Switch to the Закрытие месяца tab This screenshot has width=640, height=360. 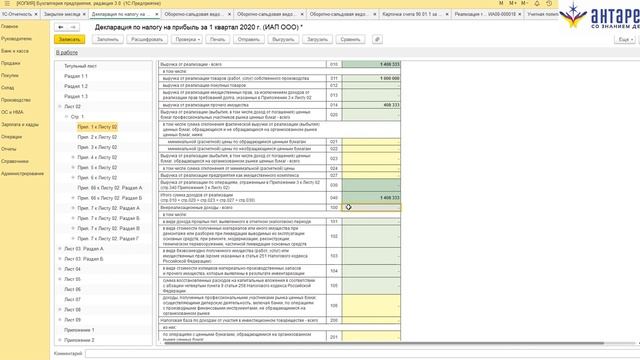tap(62, 14)
